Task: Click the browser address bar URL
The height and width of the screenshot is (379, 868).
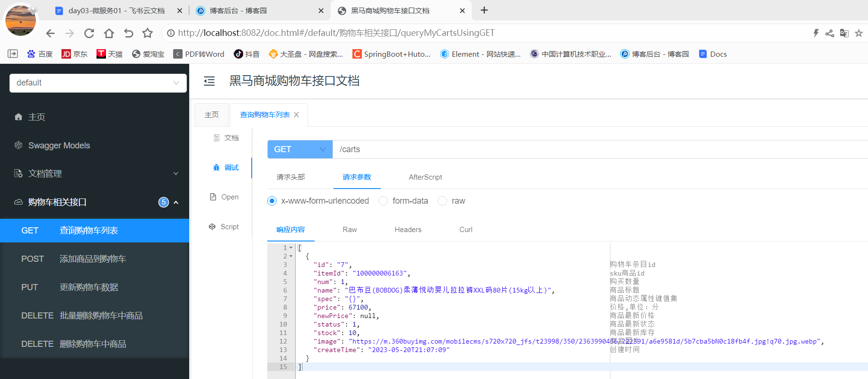Action: click(336, 33)
